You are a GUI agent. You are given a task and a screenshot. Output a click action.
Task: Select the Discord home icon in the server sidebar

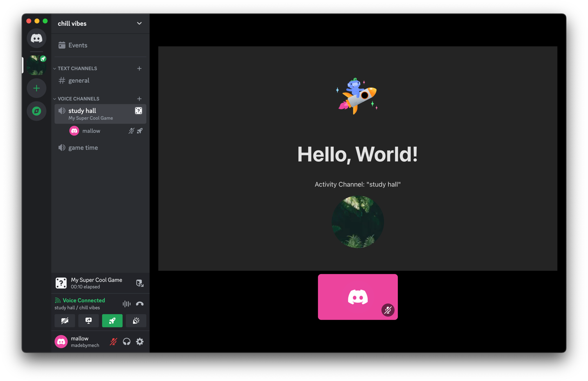coord(36,38)
